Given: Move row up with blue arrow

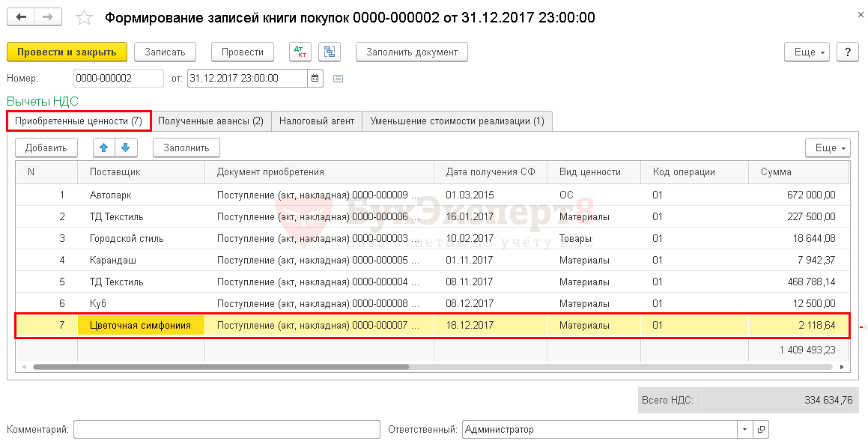Looking at the screenshot, I should 104,148.
